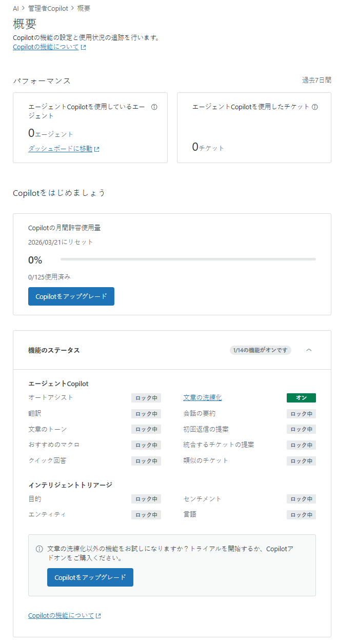Click Copilotをアップグレード button in trial notice
The width and height of the screenshot is (337, 644).
(90, 577)
